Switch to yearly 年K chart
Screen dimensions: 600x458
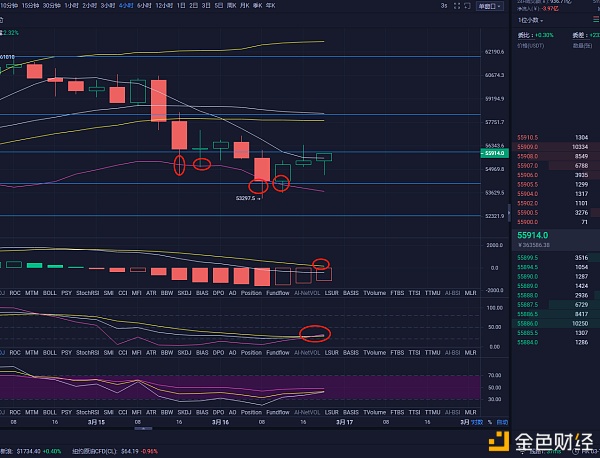tap(270, 6)
